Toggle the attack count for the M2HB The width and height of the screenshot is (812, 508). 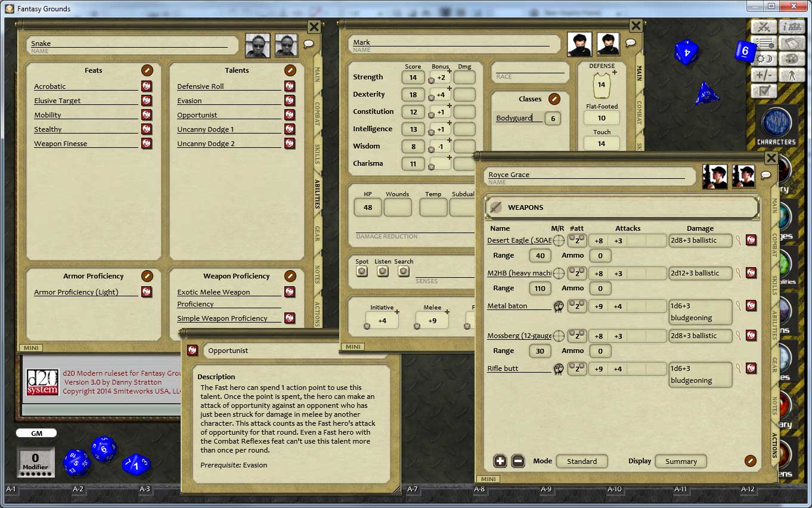tap(576, 273)
